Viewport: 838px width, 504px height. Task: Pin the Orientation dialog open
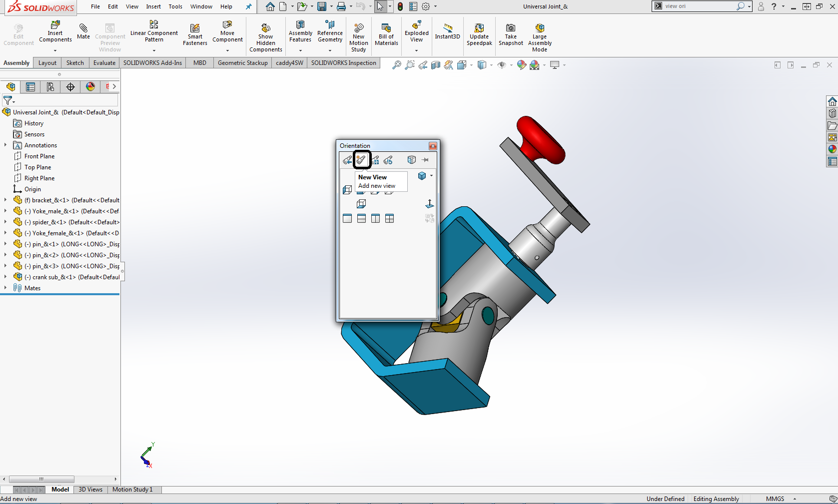425,160
